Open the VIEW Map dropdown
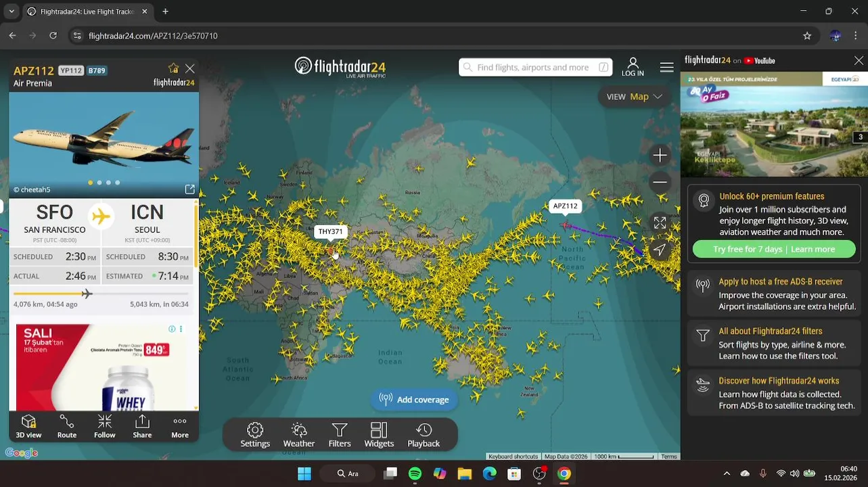Screen dimensions: 868x487 (x=634, y=97)
